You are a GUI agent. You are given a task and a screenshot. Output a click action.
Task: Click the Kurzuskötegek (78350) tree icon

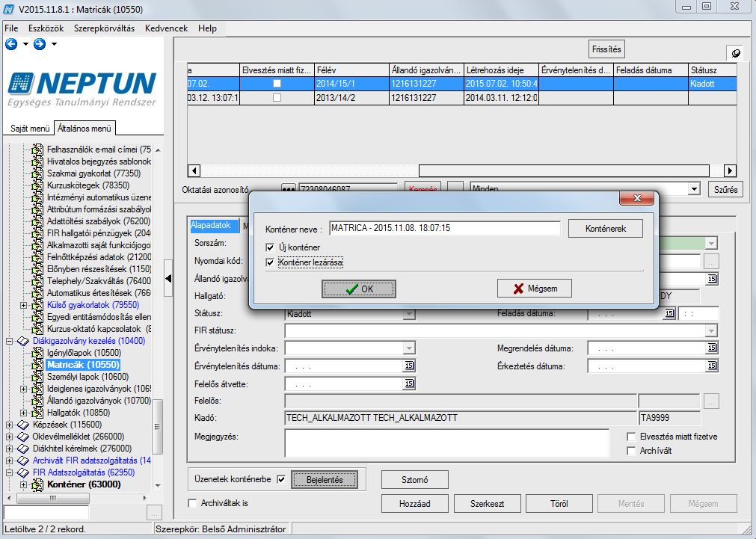click(x=37, y=185)
